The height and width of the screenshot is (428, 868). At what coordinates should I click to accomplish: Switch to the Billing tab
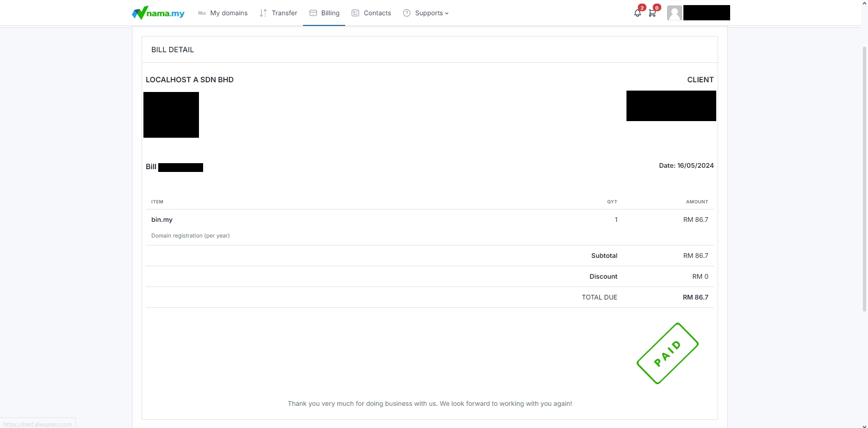(x=330, y=13)
